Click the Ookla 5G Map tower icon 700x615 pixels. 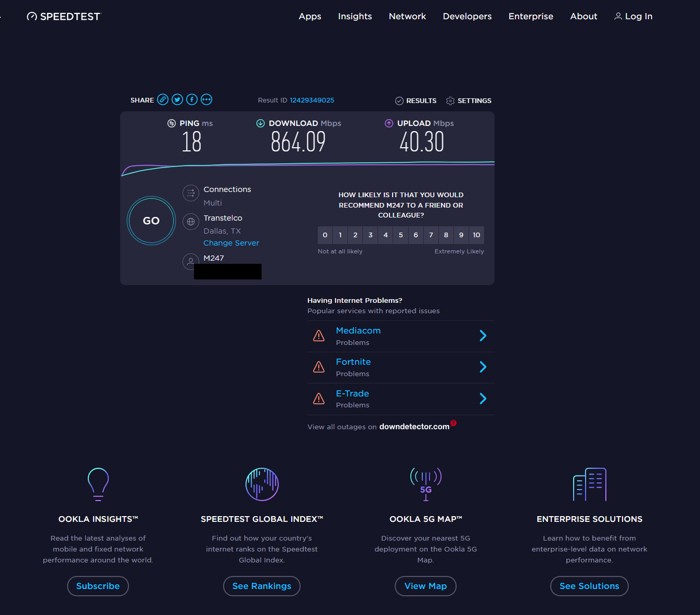tap(426, 484)
